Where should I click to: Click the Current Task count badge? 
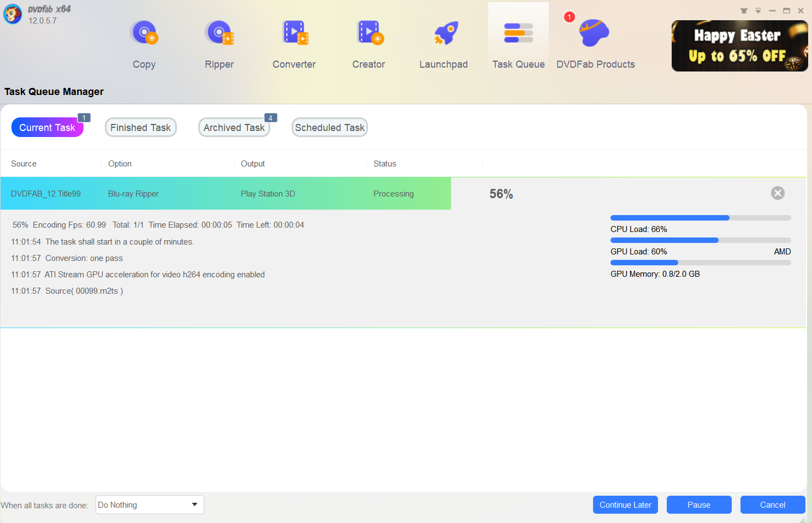point(84,117)
